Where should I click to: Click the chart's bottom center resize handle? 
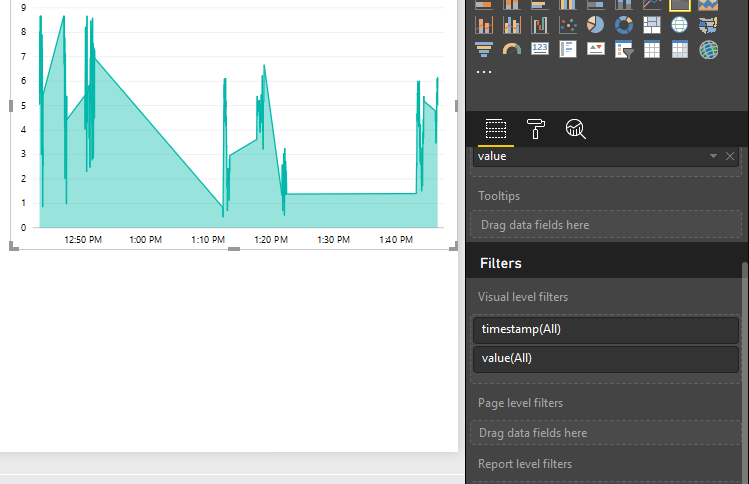point(234,248)
